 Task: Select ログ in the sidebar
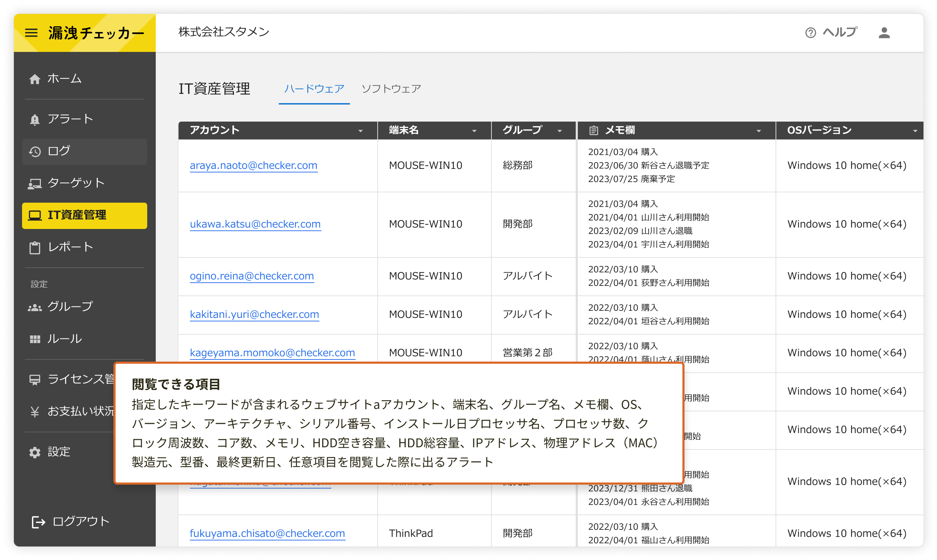coord(85,151)
